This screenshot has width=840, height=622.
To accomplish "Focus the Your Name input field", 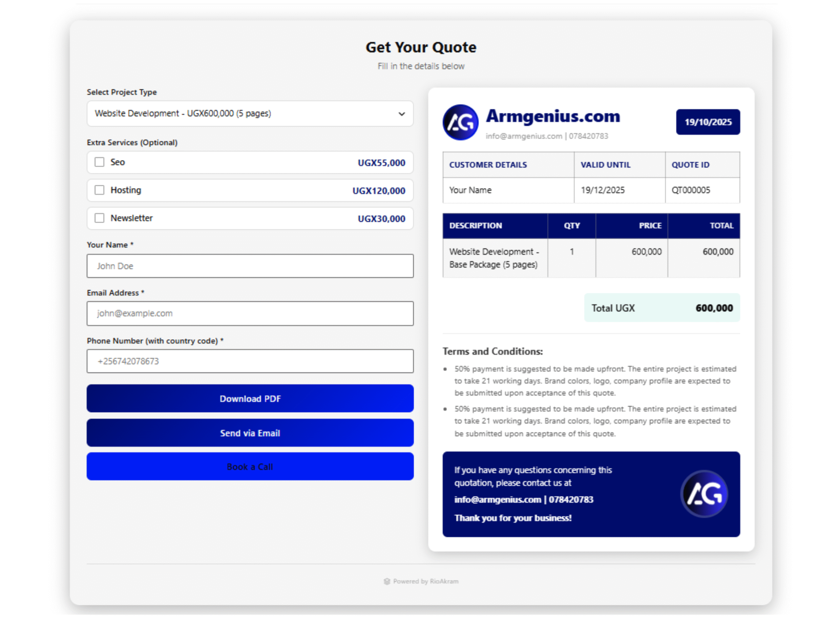I will point(250,266).
